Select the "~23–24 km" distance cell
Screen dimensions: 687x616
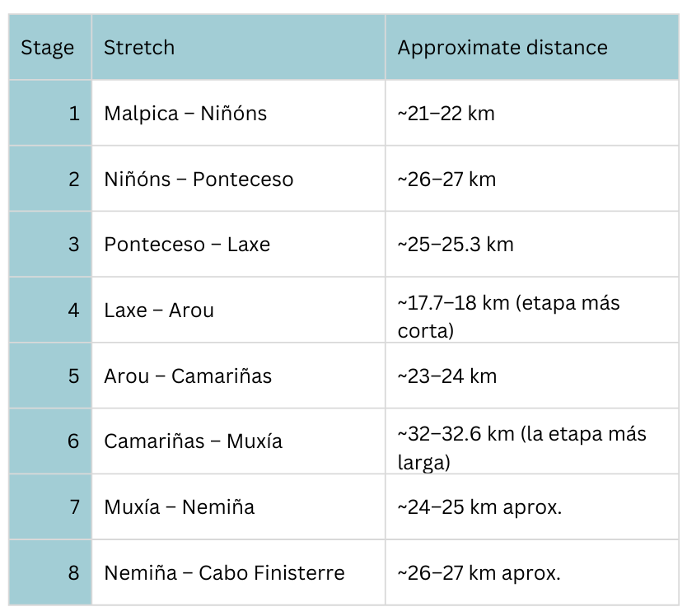click(447, 376)
